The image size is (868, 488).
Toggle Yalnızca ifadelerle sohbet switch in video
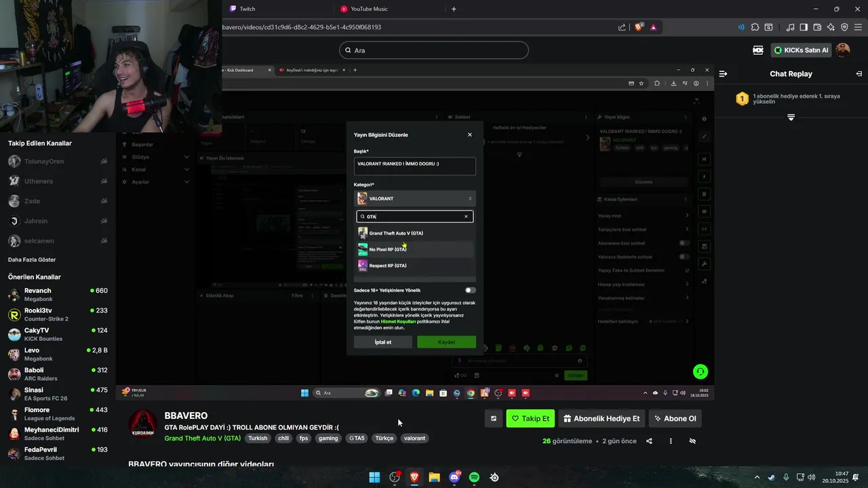[x=685, y=257]
